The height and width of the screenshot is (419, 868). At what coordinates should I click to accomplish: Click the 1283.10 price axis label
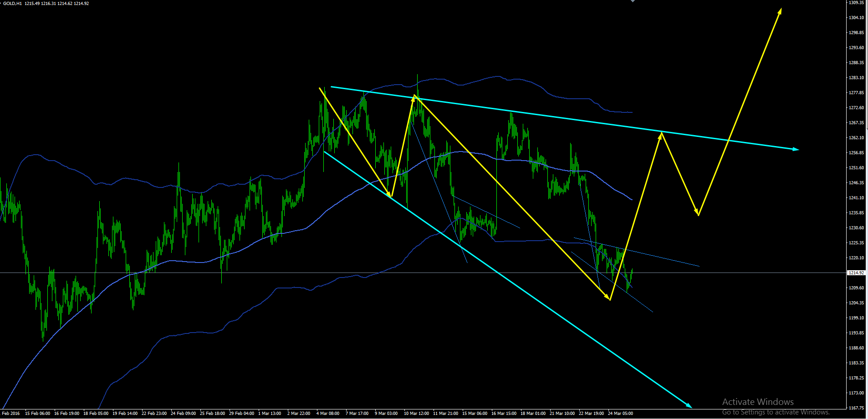pyautogui.click(x=857, y=78)
